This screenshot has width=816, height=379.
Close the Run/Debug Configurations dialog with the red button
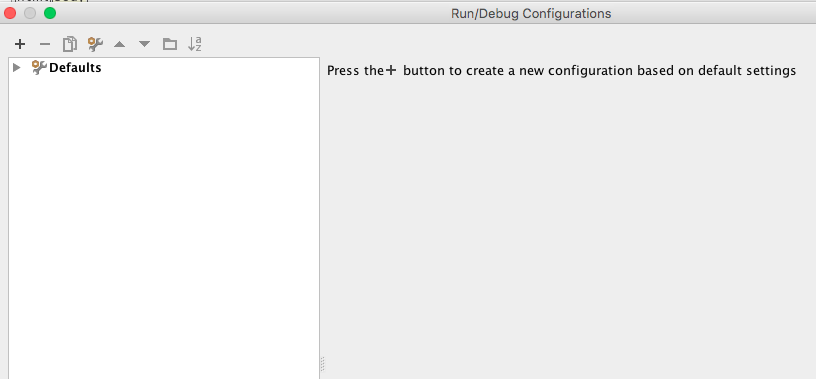point(10,13)
